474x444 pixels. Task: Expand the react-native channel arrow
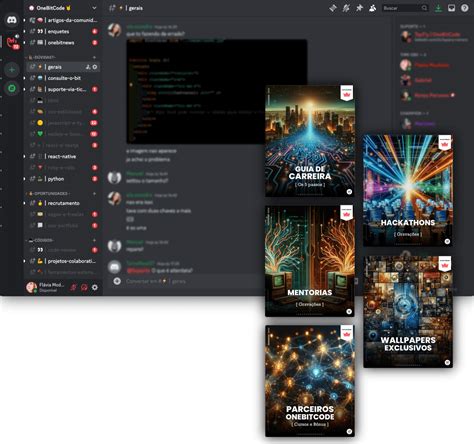(24, 156)
